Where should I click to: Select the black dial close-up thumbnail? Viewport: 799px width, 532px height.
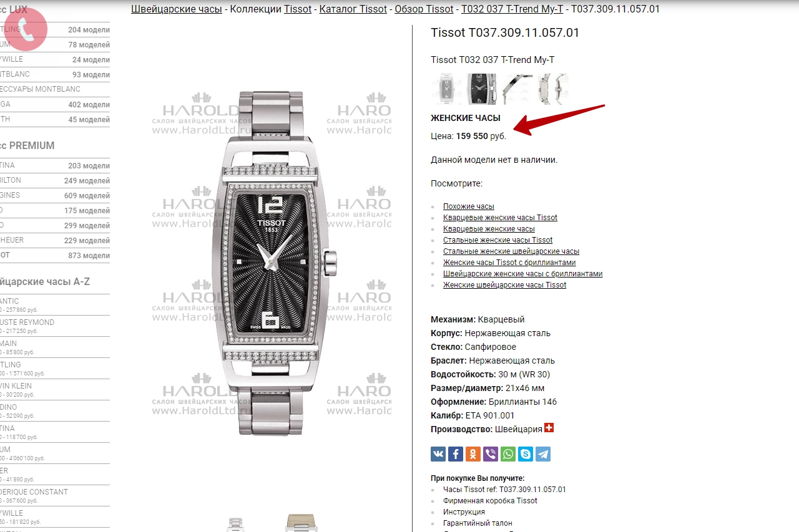pyautogui.click(x=481, y=89)
